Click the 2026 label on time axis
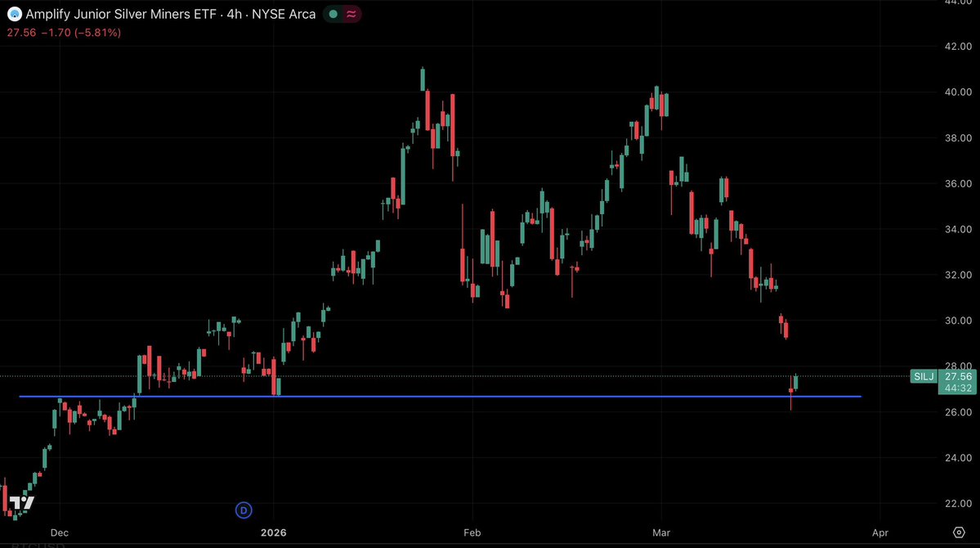The image size is (980, 548). pos(274,533)
